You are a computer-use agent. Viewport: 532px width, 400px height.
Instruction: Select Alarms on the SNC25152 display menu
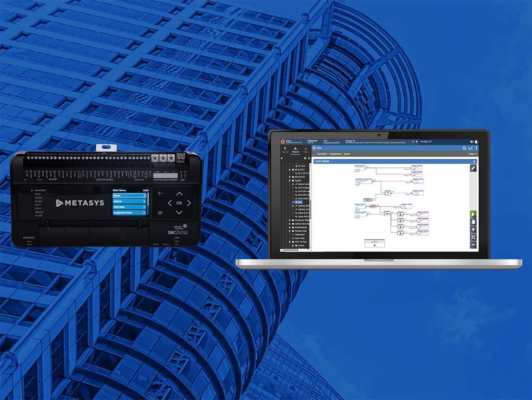click(x=129, y=201)
